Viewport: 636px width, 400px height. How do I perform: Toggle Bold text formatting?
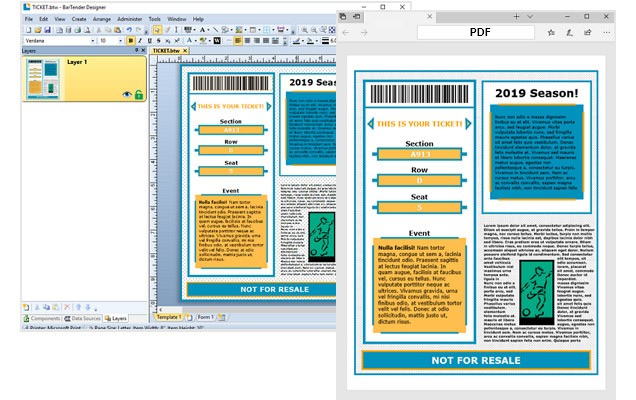132,42
